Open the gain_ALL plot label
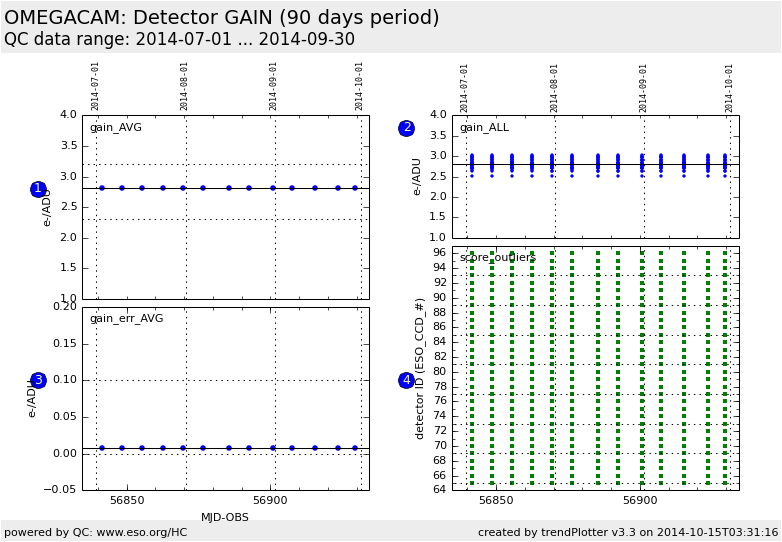Viewport: 782px width, 542px height. click(x=484, y=127)
